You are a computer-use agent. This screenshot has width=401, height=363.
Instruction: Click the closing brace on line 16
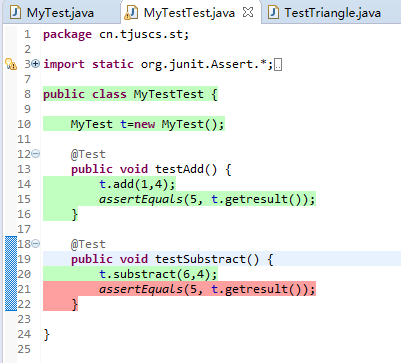coord(75,214)
